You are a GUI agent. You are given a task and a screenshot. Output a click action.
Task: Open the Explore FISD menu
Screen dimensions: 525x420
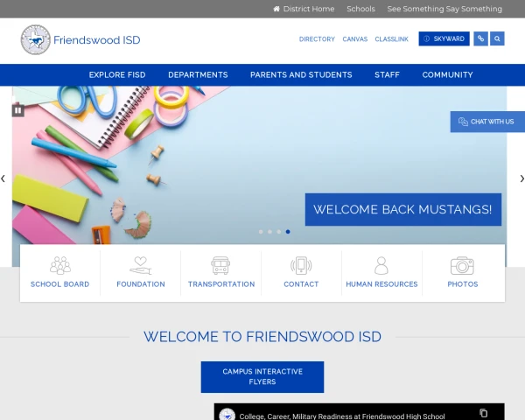coord(117,74)
